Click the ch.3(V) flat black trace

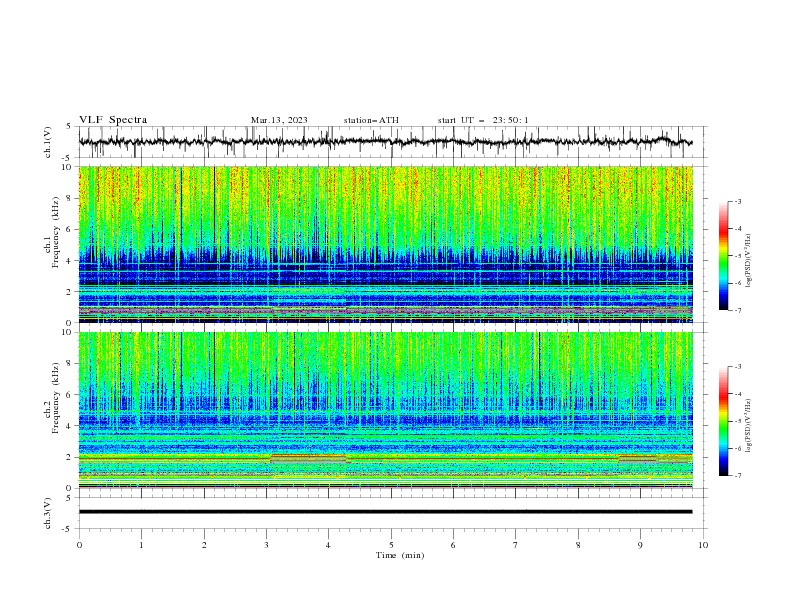tap(385, 512)
